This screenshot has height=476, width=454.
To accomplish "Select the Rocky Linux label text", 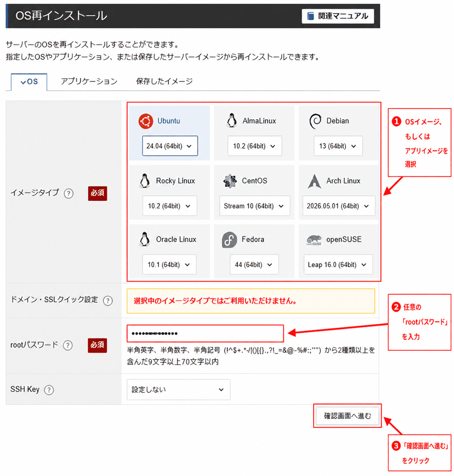I will point(175,181).
